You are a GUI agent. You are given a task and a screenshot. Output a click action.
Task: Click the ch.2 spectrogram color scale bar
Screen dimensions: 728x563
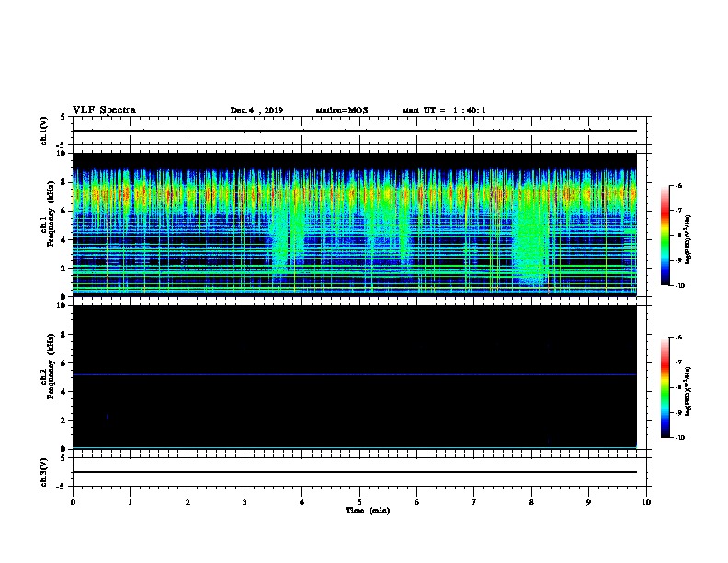point(665,387)
